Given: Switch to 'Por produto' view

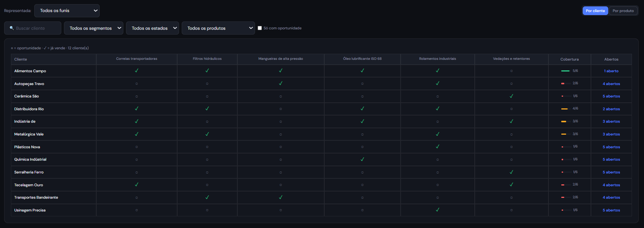Looking at the screenshot, I should coord(623,11).
